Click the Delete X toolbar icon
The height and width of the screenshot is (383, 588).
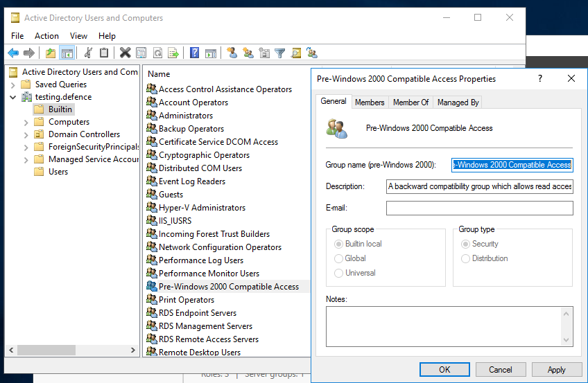click(125, 53)
